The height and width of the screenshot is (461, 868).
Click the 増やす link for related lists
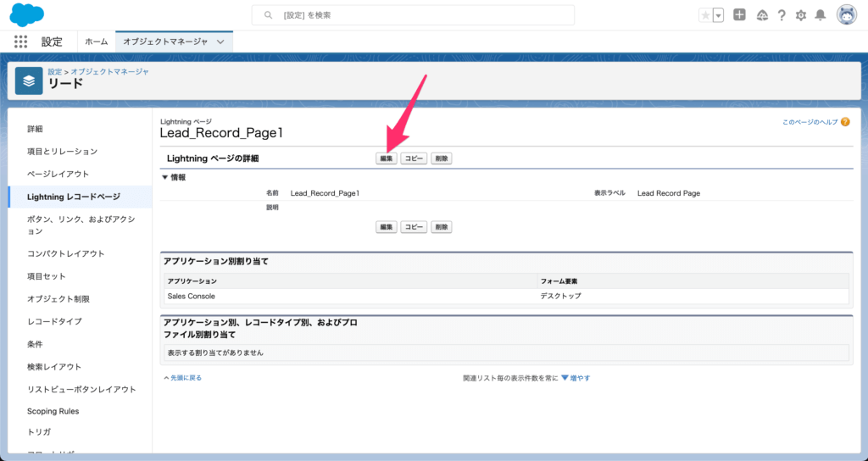tap(580, 378)
